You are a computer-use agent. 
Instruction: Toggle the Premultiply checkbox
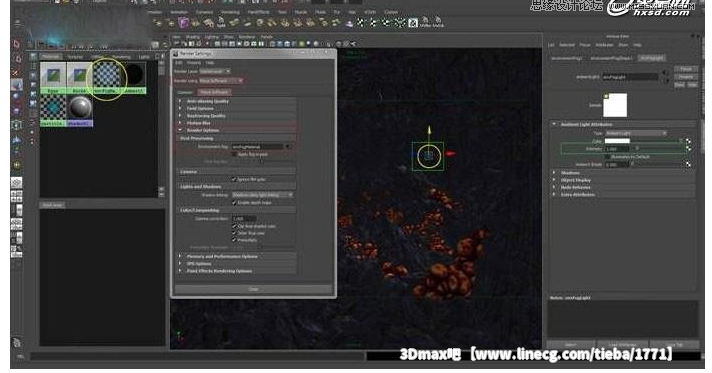click(234, 240)
